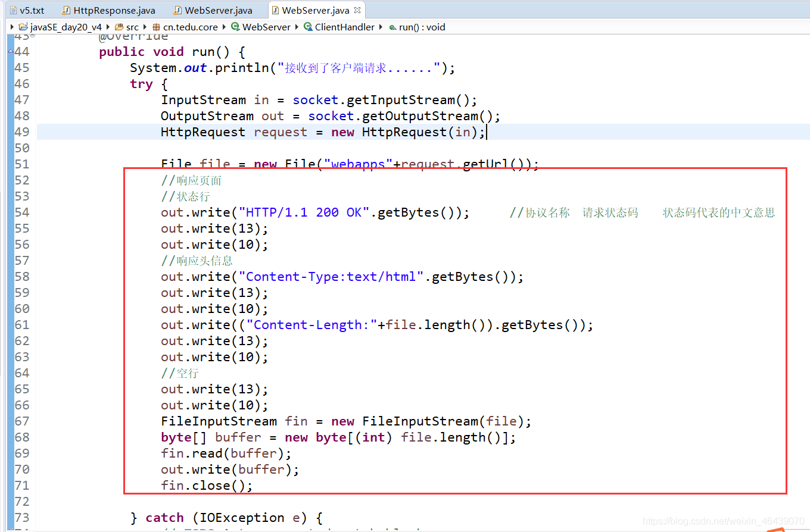
Task: Click the class icon beside WebServer breadcrumb
Action: coord(235,27)
